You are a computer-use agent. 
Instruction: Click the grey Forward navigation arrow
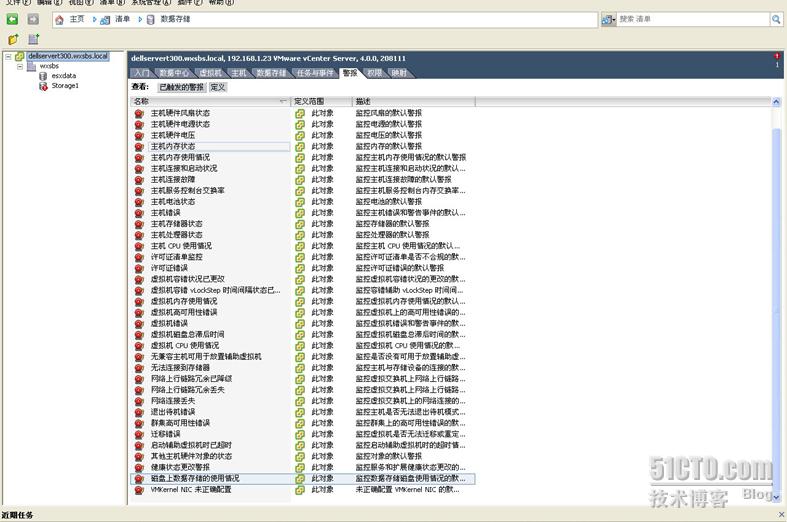33,19
